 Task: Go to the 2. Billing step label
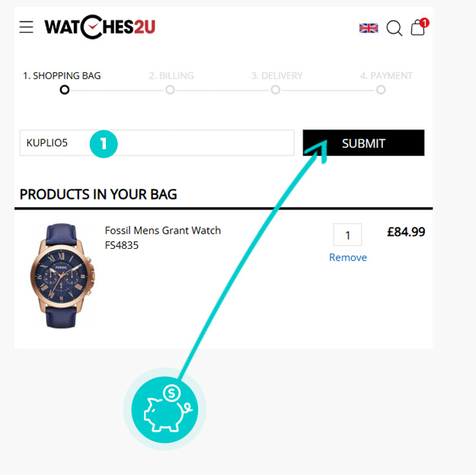171,75
